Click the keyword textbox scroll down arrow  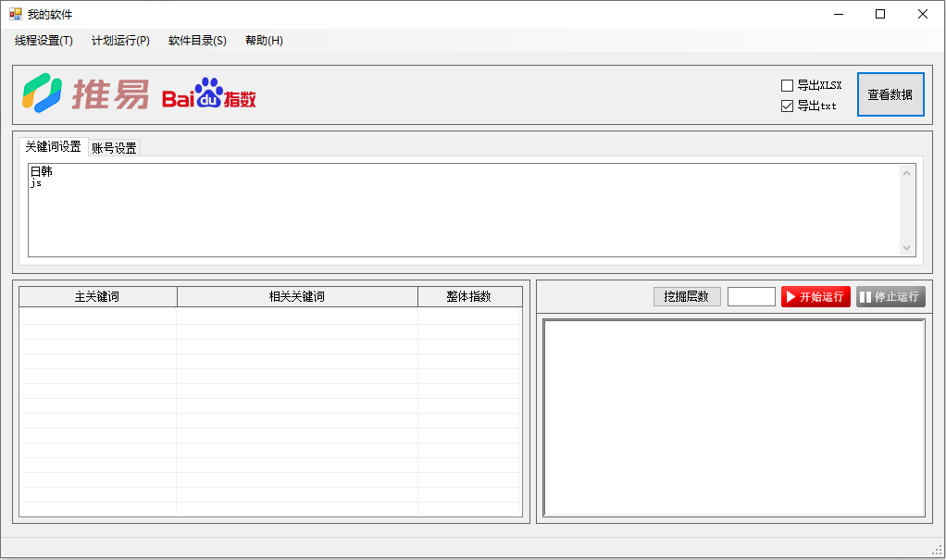(907, 248)
